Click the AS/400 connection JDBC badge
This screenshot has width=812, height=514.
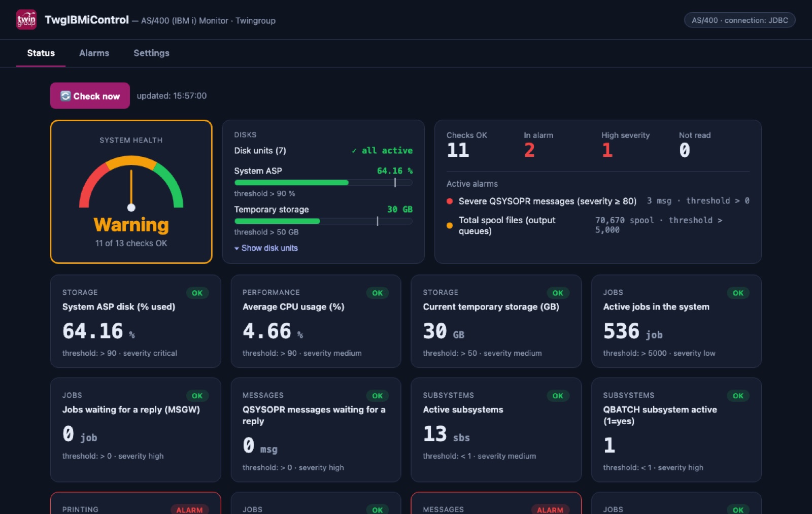tap(739, 20)
